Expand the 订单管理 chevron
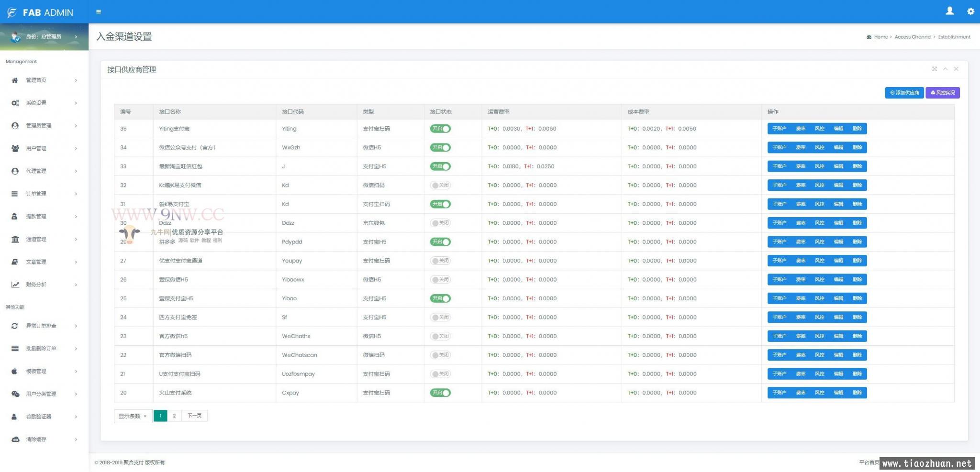 (x=76, y=194)
